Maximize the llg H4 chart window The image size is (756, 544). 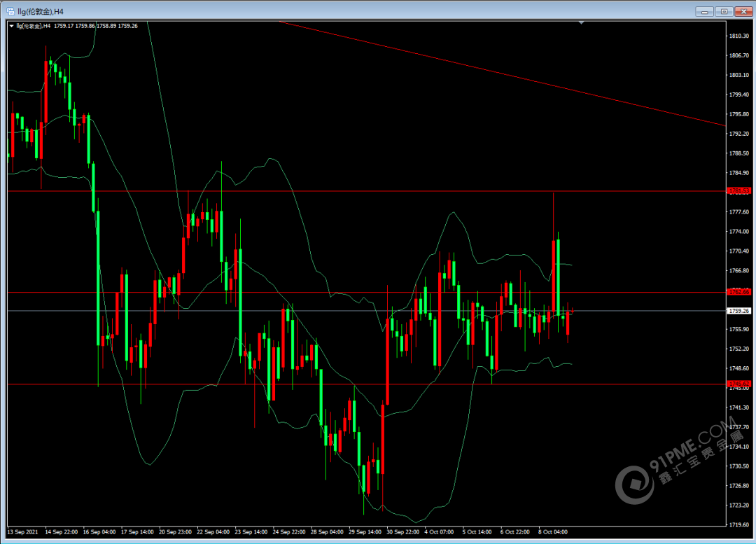[x=724, y=11]
